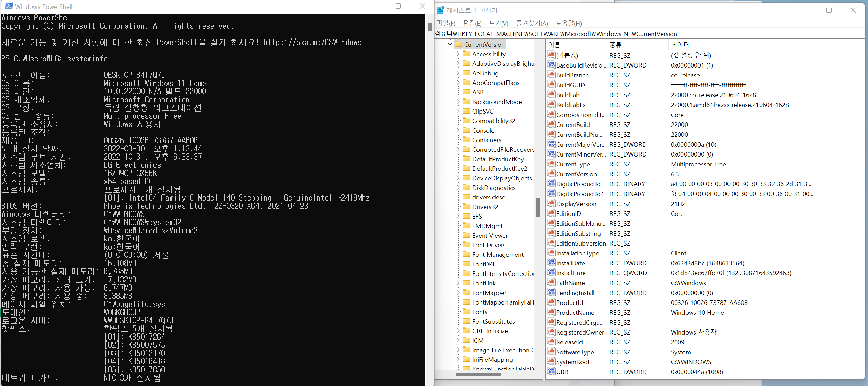Image resolution: width=868 pixels, height=386 pixels.
Task: Click the PowerShell icon in title bar
Action: click(x=9, y=6)
